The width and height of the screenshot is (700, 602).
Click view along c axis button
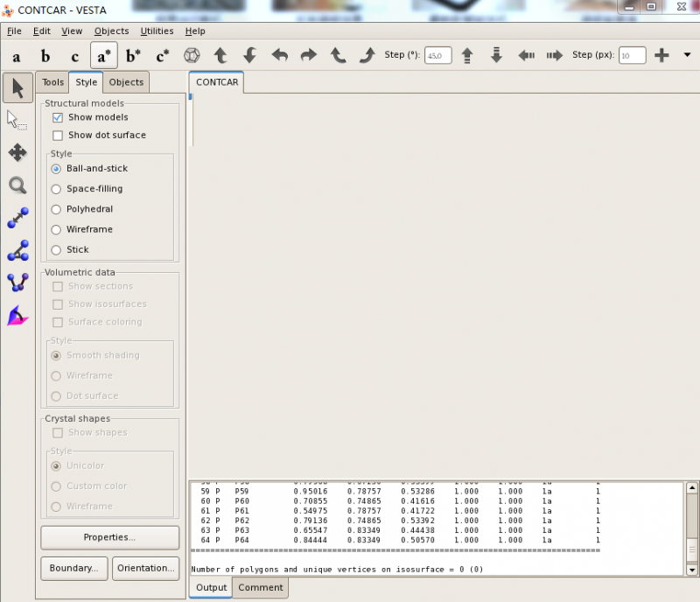tap(74, 56)
